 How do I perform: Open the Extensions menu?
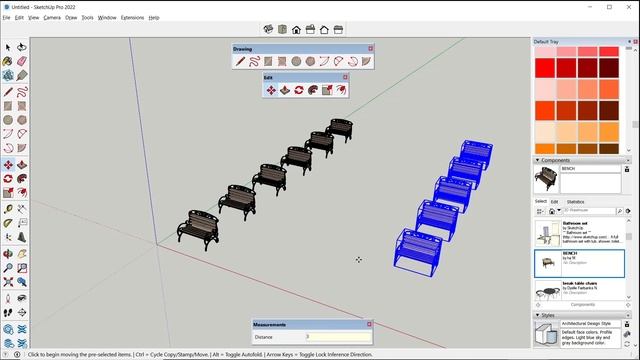click(x=132, y=18)
